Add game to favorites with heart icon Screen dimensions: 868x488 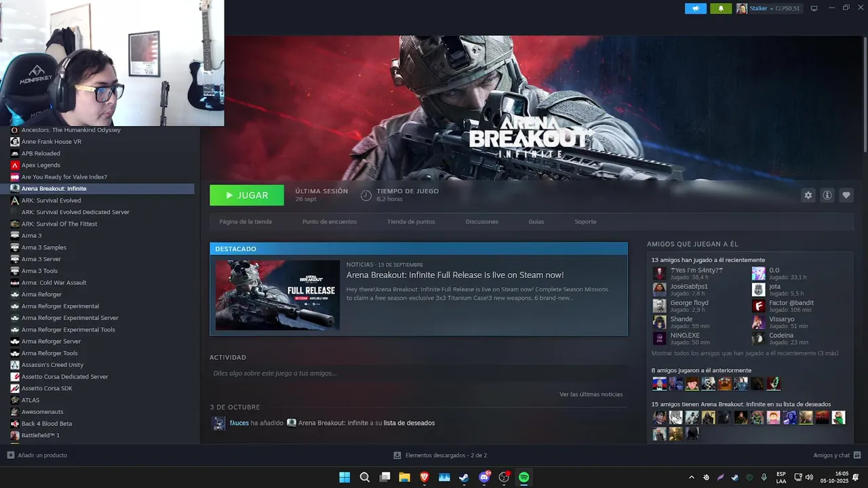point(846,195)
